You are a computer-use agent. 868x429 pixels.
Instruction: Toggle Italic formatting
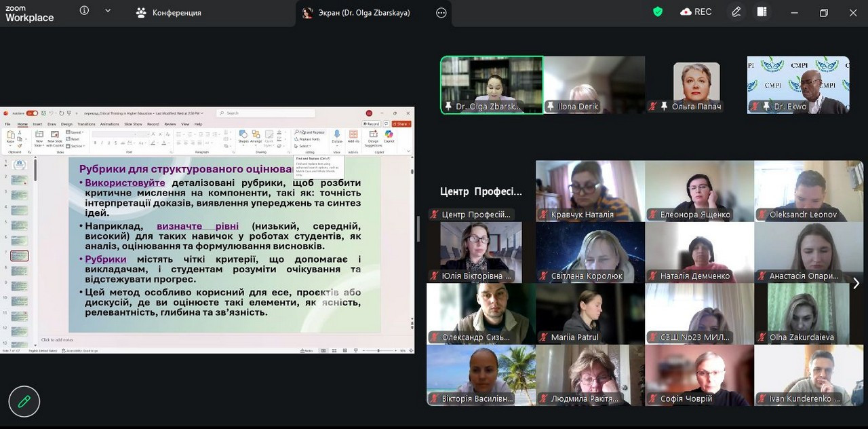[102, 143]
